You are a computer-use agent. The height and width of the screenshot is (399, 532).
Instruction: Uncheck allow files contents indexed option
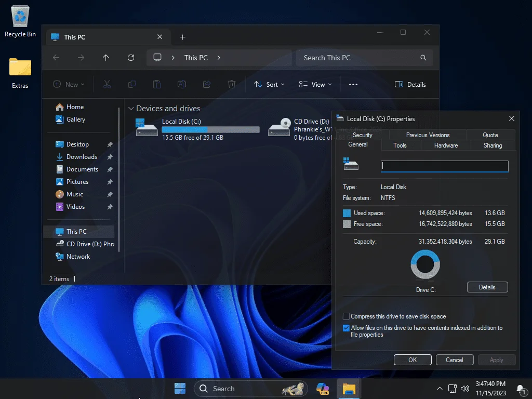(346, 328)
